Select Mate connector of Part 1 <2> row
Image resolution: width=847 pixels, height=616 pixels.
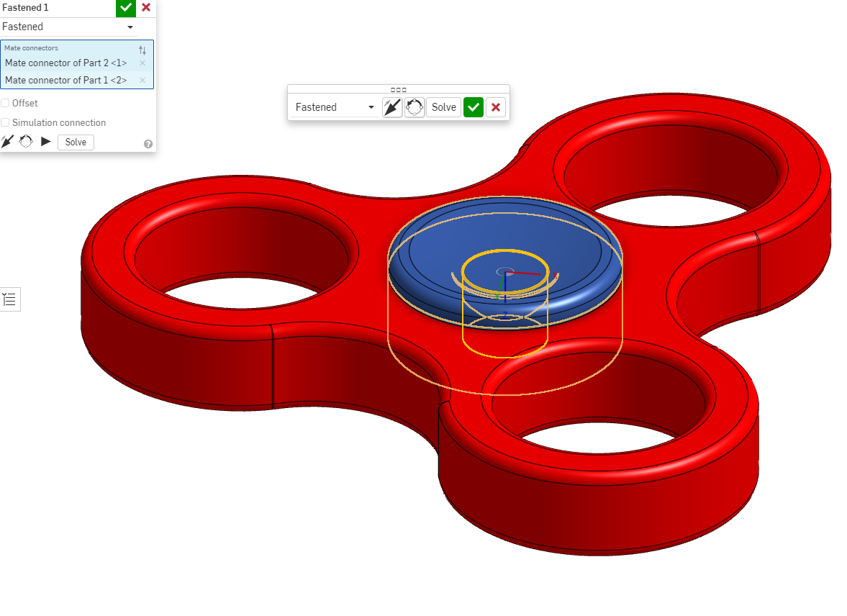[x=77, y=80]
